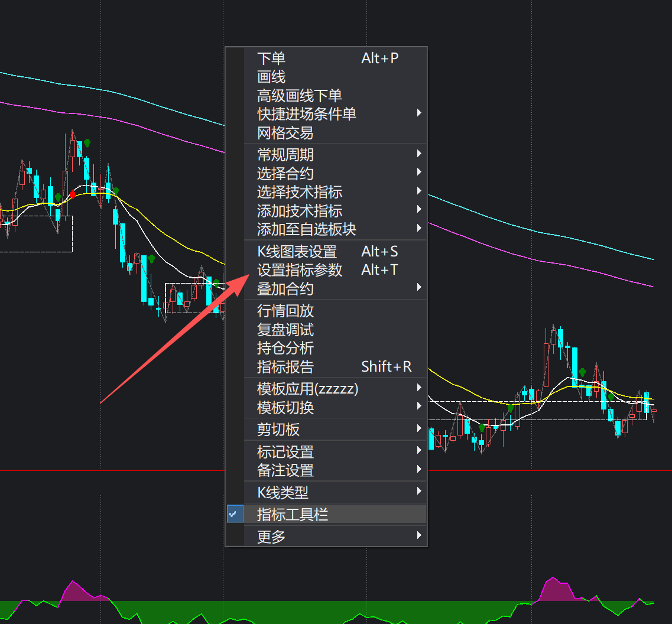Click 下单 in the context menu
Image resolution: width=672 pixels, height=624 pixels.
tap(271, 58)
